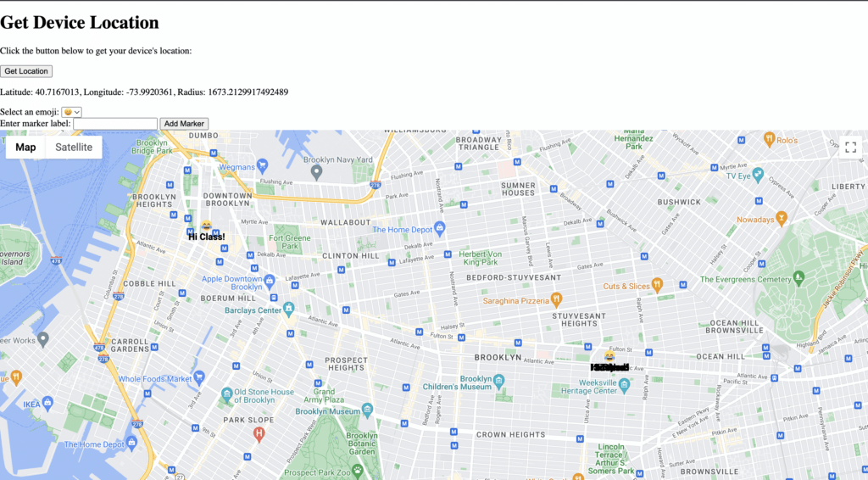868x480 pixels.
Task: Click The Home Depot pin near Wallabout
Action: pos(439,229)
